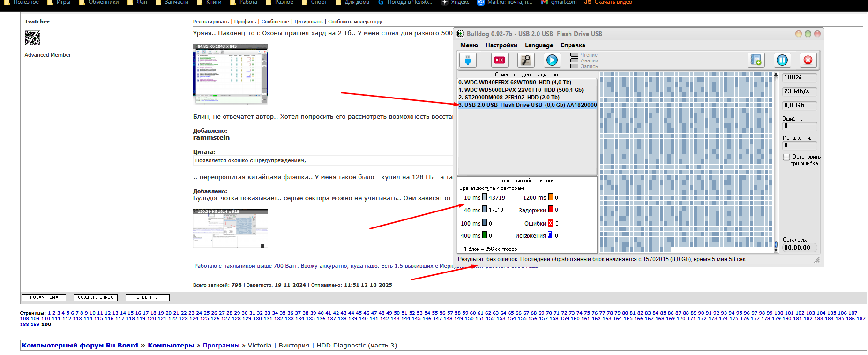
Task: Enable 'Остановить при ошибке' checkbox
Action: pyautogui.click(x=786, y=157)
